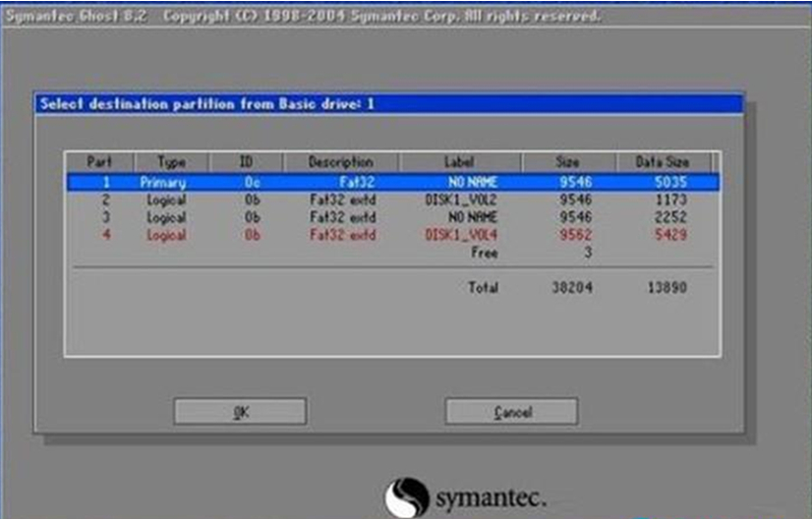
Task: Click the OK button
Action: pos(240,412)
